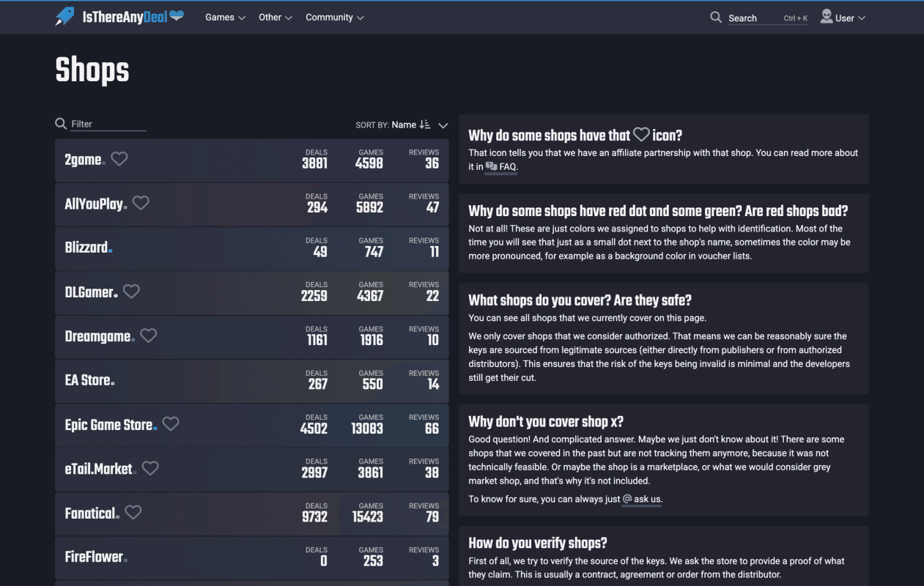Open the Dreamgame shop entry
Viewport: 924px width, 586px height.
[252, 337]
